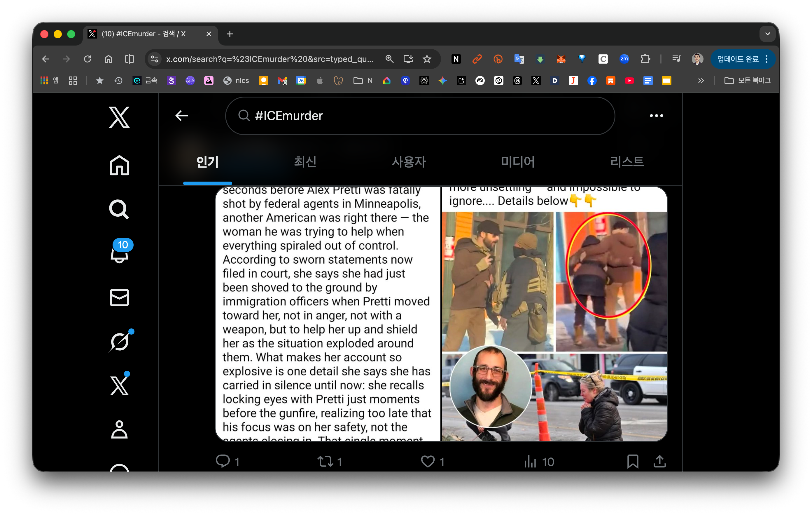812x515 pixels.
Task: Open the Messages envelope icon
Action: pos(119,298)
